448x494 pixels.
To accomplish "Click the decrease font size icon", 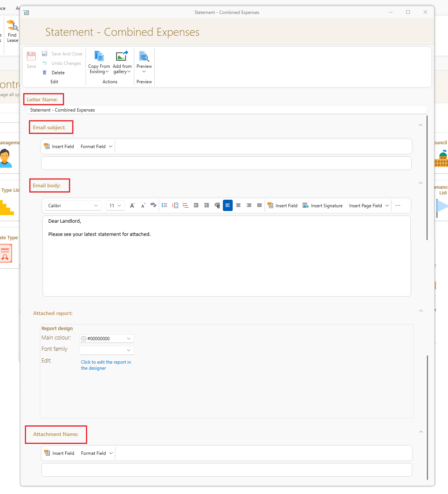I will (143, 206).
